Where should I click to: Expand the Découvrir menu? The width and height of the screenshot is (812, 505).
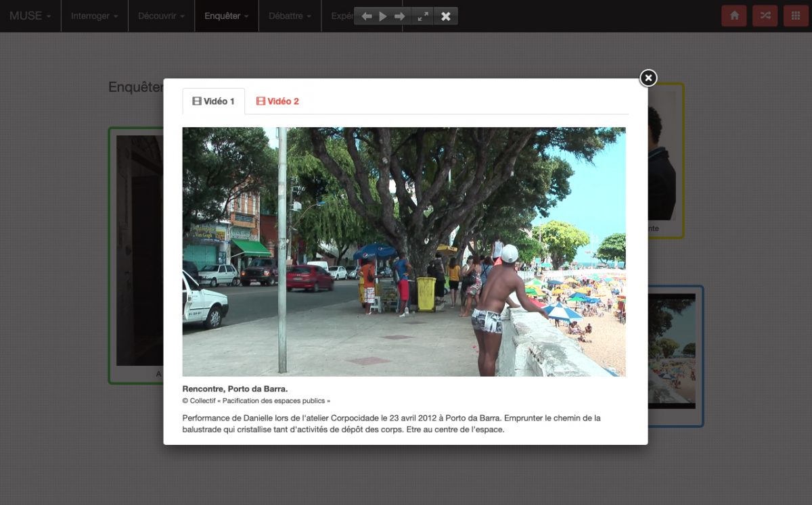point(161,16)
